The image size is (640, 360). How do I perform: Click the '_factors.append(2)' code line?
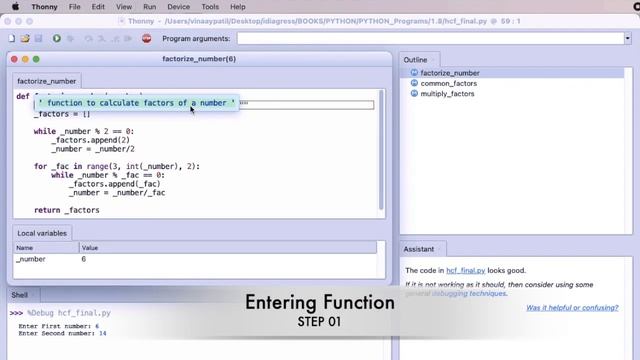coord(91,140)
